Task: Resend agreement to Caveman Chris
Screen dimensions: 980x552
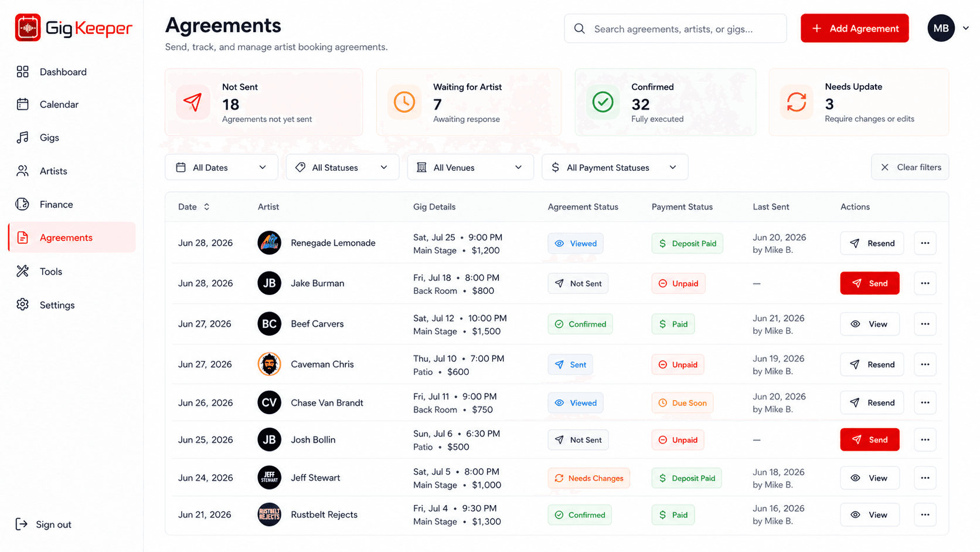Action: [x=872, y=364]
